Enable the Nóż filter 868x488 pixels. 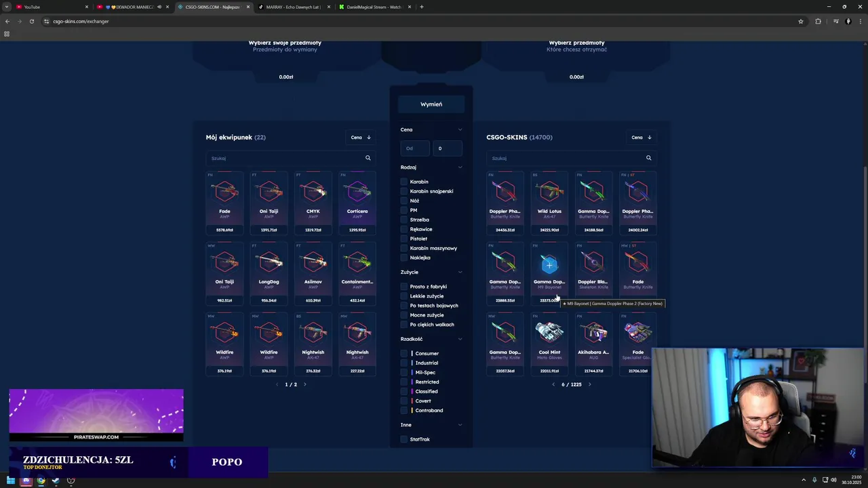(x=404, y=201)
